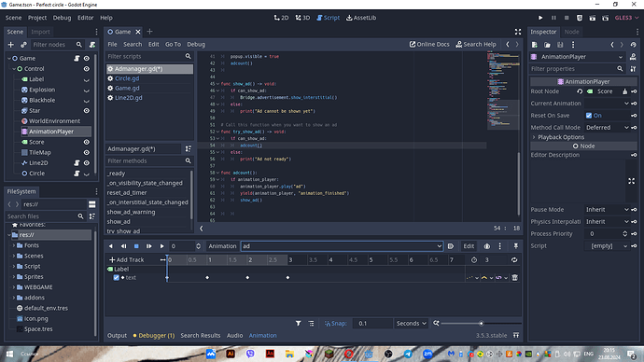Switch to the Node tab beside Inspector

571,32
